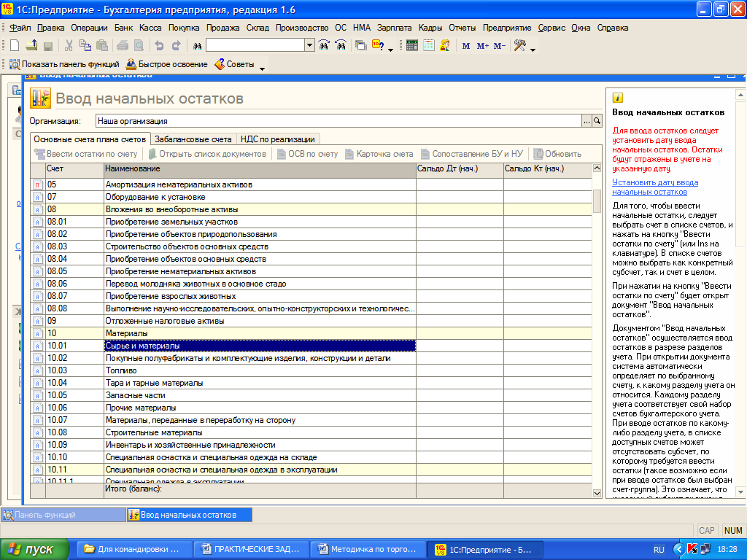This screenshot has height=560, width=747.
Task: Click the redo arrow toolbar icon
Action: [176, 46]
